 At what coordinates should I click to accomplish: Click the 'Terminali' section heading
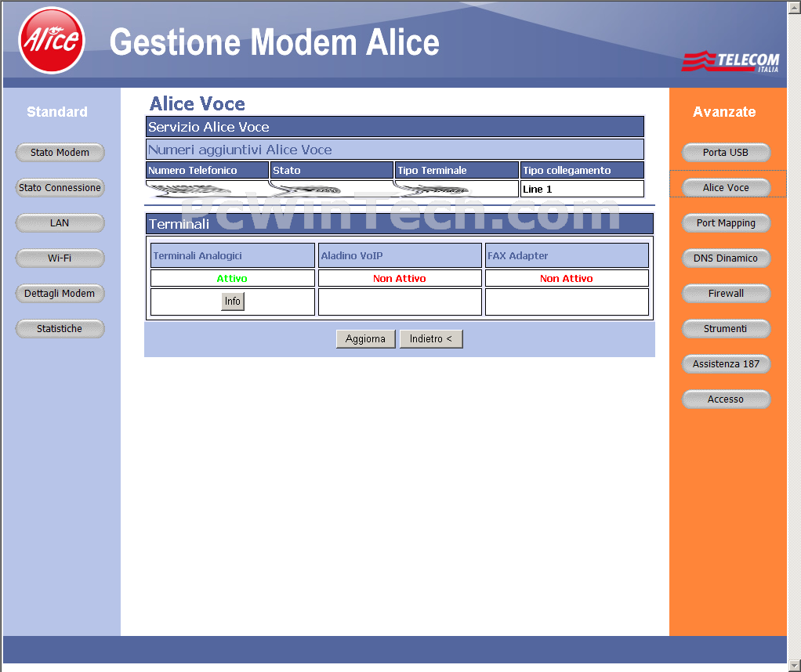click(x=400, y=224)
